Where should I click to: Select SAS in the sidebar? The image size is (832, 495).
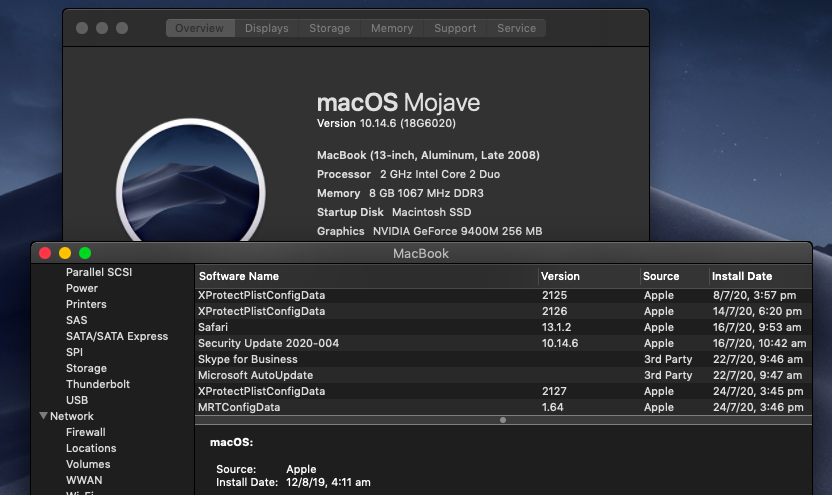[x=76, y=320]
